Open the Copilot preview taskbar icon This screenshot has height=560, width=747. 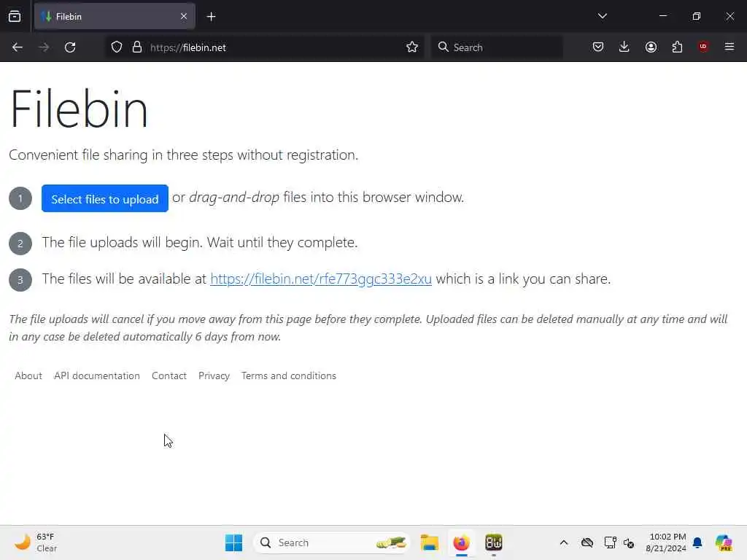[x=724, y=542]
